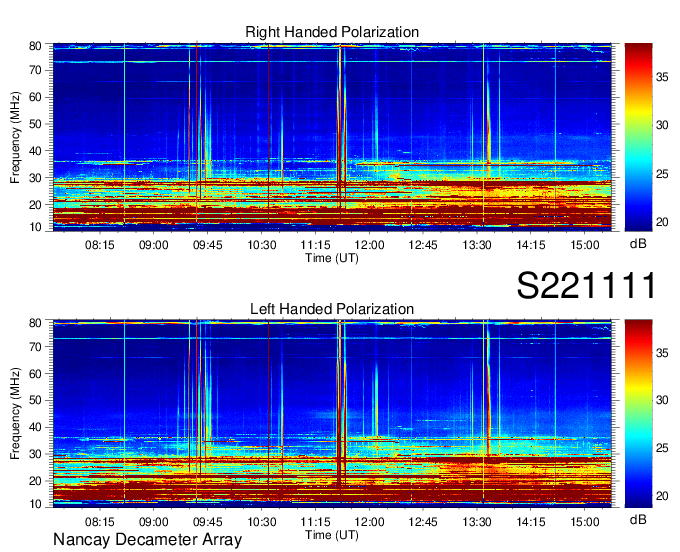The image size is (680, 552).
Task: Click the 14:15 tick label on top plot
Action: click(531, 245)
